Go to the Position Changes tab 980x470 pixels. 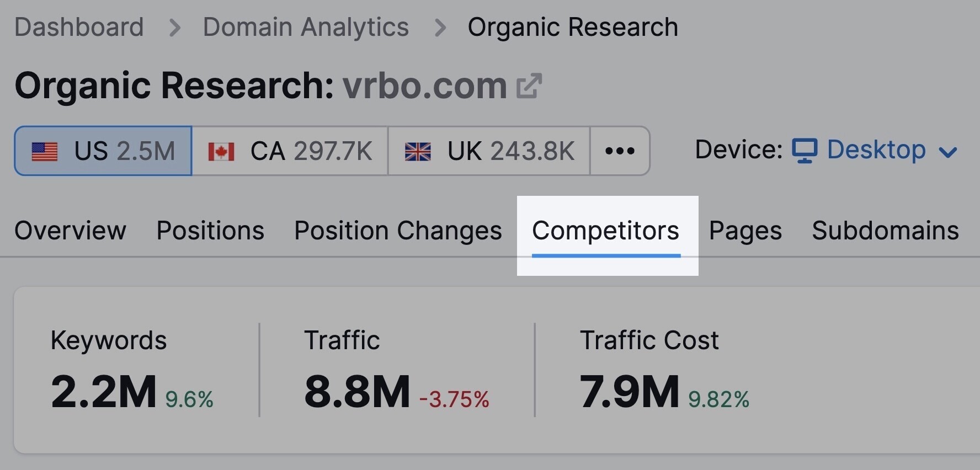[398, 231]
